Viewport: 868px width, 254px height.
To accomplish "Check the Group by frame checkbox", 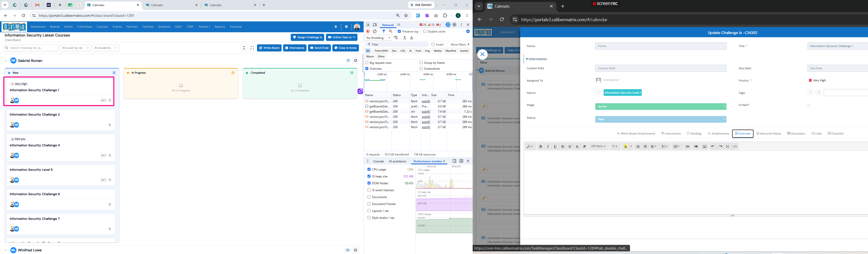I will [x=421, y=63].
